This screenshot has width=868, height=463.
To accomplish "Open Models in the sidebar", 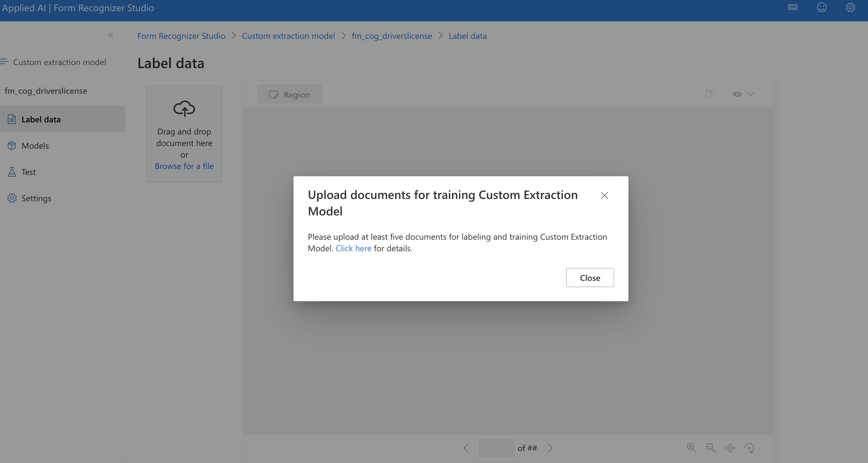I will click(x=35, y=145).
